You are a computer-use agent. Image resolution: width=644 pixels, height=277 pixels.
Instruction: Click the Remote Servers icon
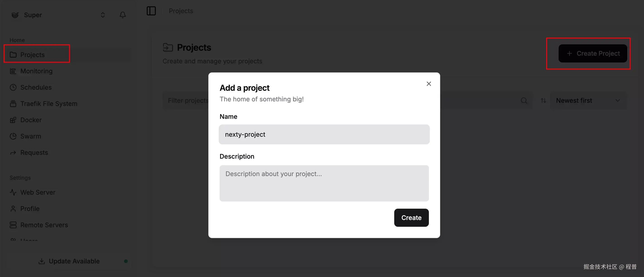(x=13, y=225)
